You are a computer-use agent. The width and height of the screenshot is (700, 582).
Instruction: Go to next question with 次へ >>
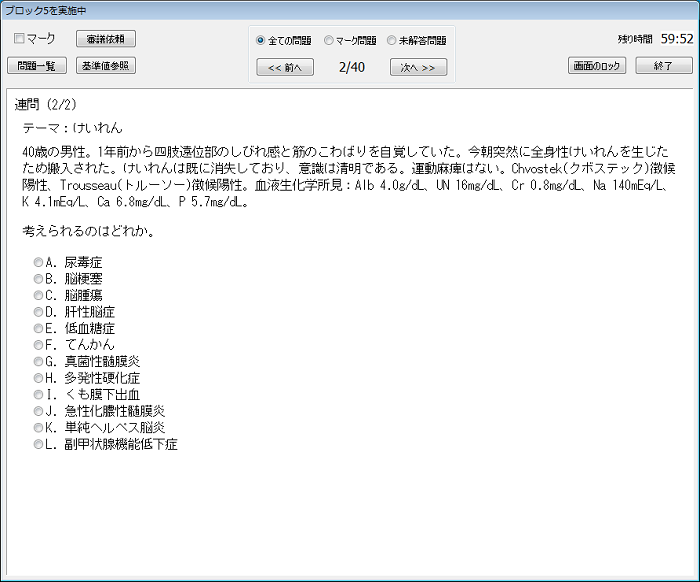point(418,67)
